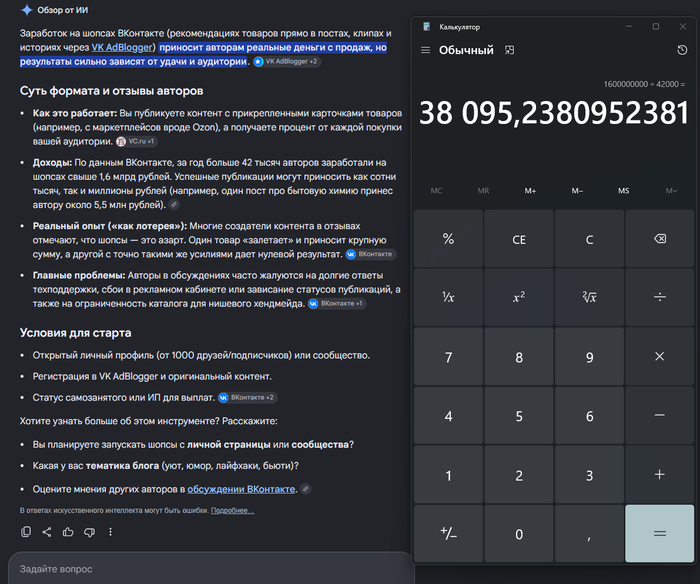This screenshot has width=700, height=584.
Task: Click heading Суть формата и отзывы авторов
Action: [111, 91]
